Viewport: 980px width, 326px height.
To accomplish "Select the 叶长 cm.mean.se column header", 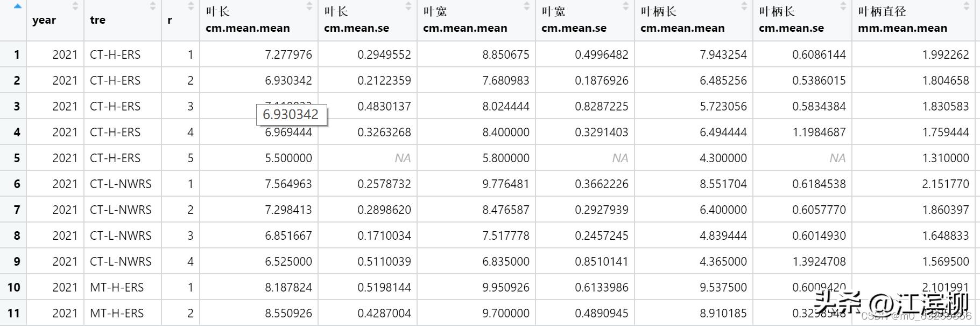I will pyautogui.click(x=356, y=20).
